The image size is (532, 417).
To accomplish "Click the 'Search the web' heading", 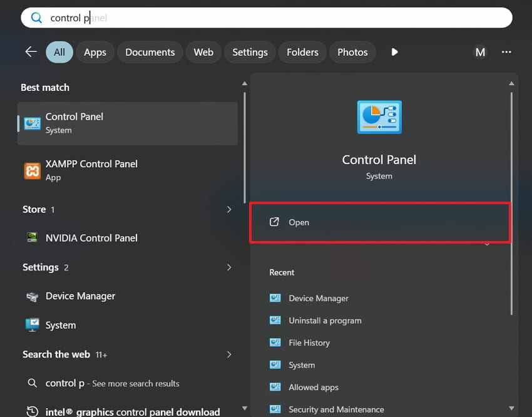I will pos(56,354).
